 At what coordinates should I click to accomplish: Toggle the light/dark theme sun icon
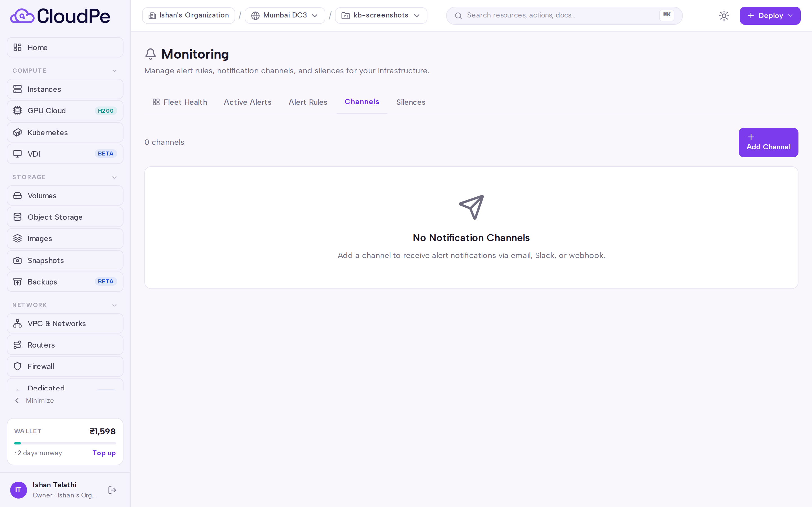(724, 16)
